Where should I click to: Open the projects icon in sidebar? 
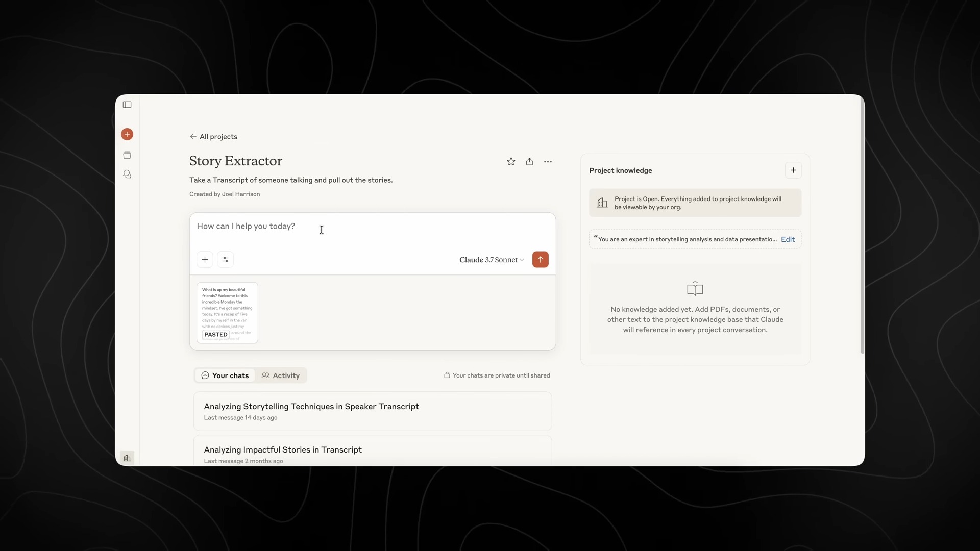tap(127, 155)
